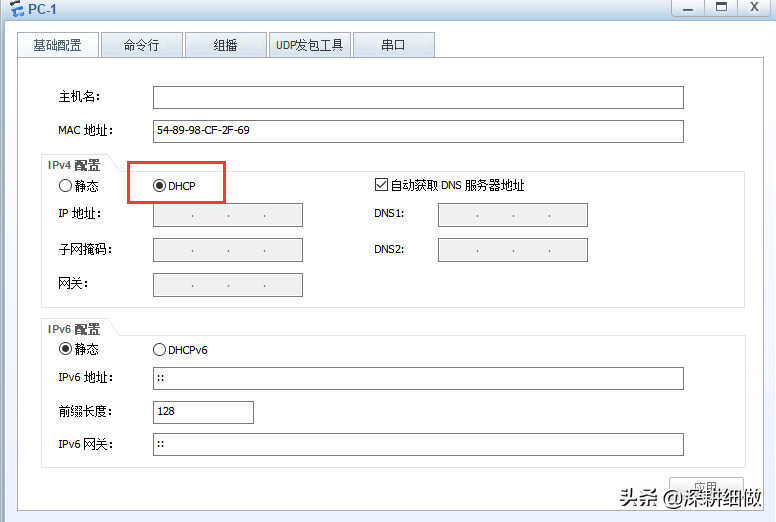The image size is (776, 522).
Task: Click the DNS2 address field
Action: 513,250
